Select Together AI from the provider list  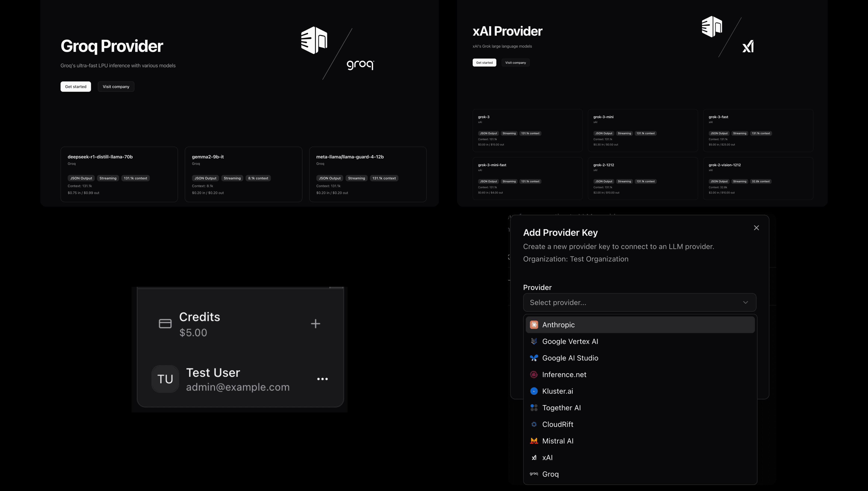[x=561, y=407]
